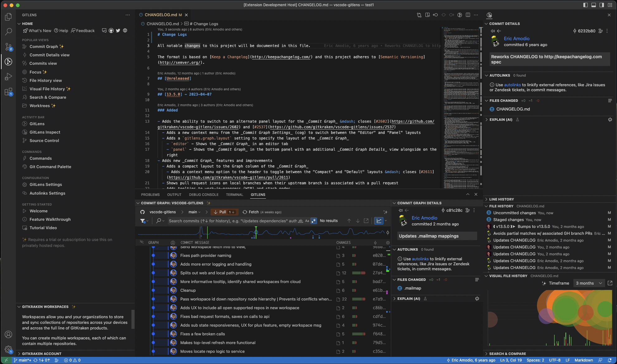This screenshot has width=617, height=364.
Task: Select 'Fixes path provider naming' commit row
Action: click(206, 255)
